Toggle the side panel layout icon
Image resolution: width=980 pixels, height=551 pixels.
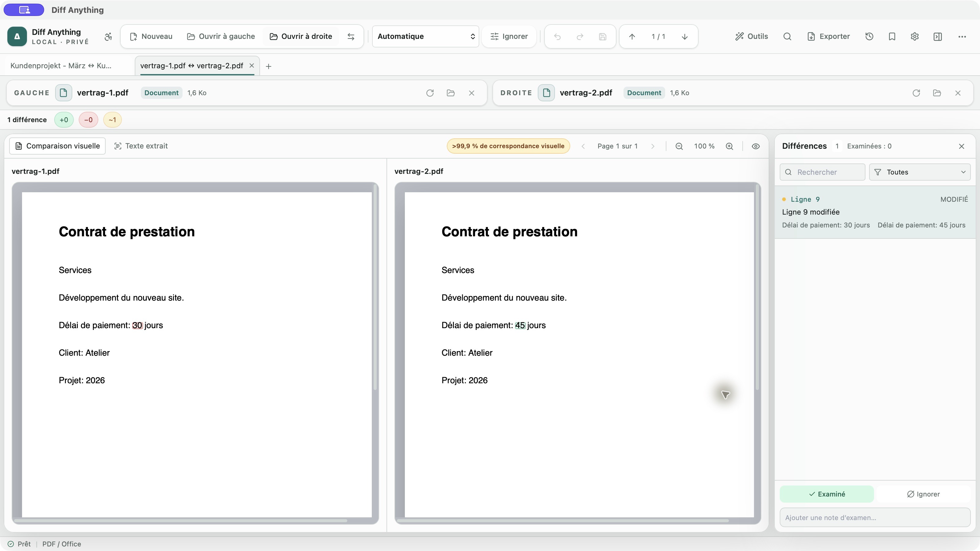(938, 36)
